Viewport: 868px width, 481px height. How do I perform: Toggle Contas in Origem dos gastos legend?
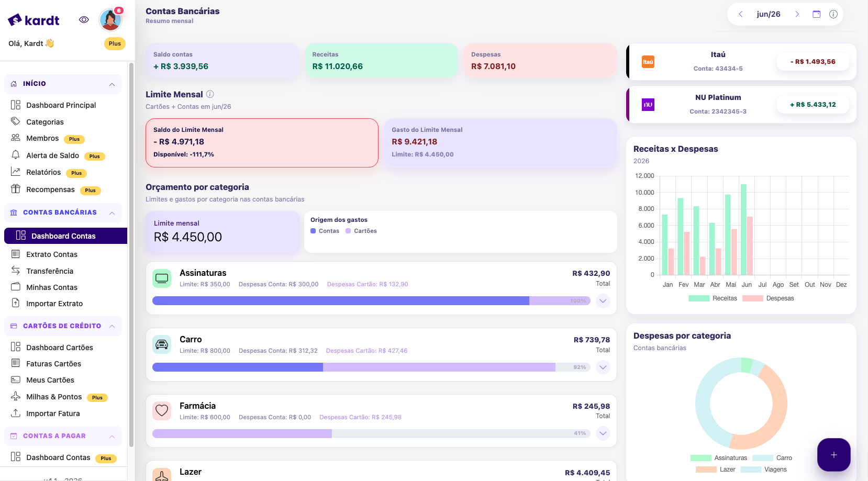[x=325, y=231]
